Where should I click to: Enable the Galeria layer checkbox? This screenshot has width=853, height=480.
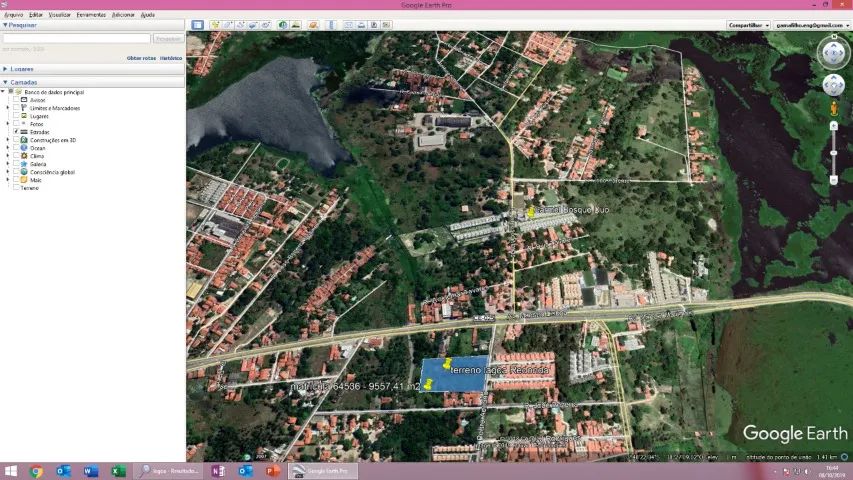(16, 164)
